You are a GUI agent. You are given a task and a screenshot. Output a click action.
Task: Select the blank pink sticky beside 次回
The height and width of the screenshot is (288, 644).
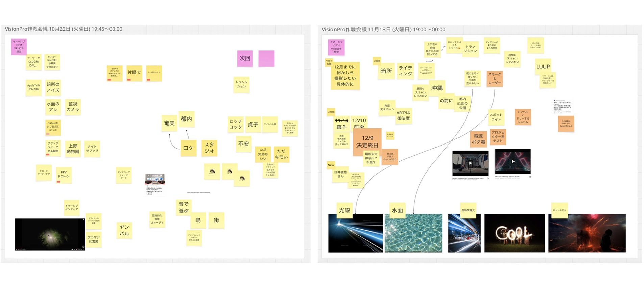(x=266, y=58)
